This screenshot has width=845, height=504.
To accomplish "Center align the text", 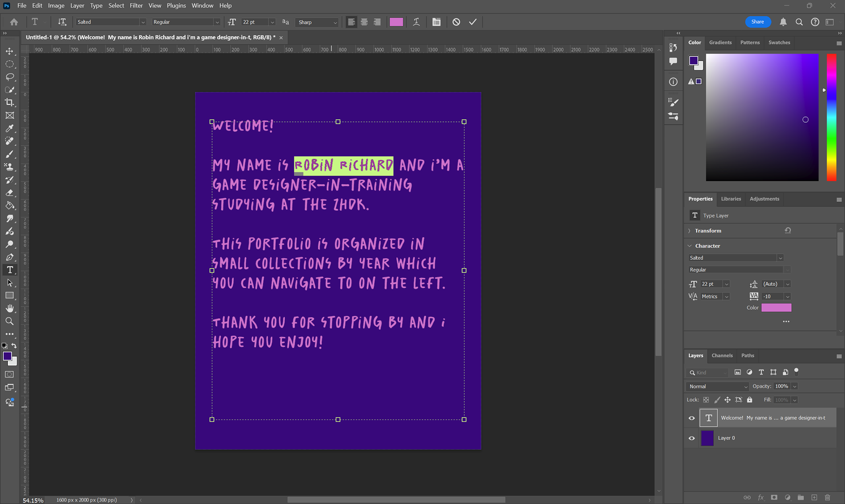I will 364,22.
